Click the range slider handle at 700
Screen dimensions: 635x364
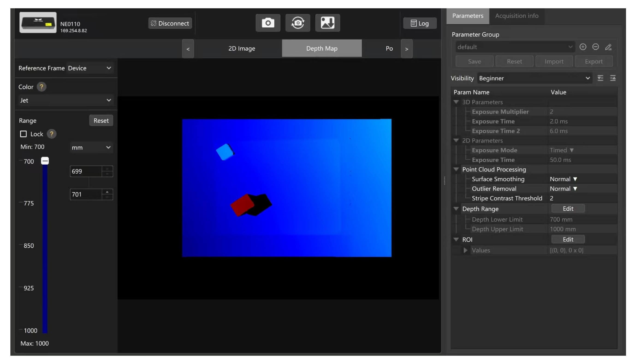pyautogui.click(x=45, y=161)
